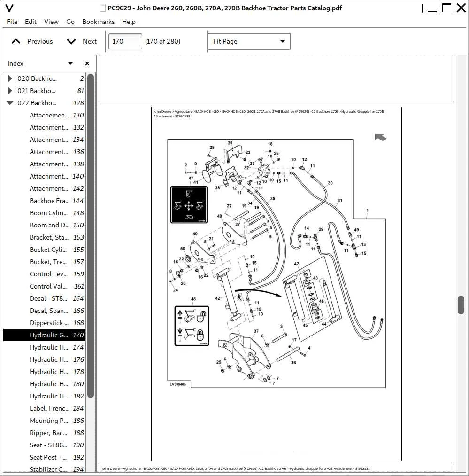
Task: Go to the Control Valve entry, page 161
Action: (x=45, y=286)
